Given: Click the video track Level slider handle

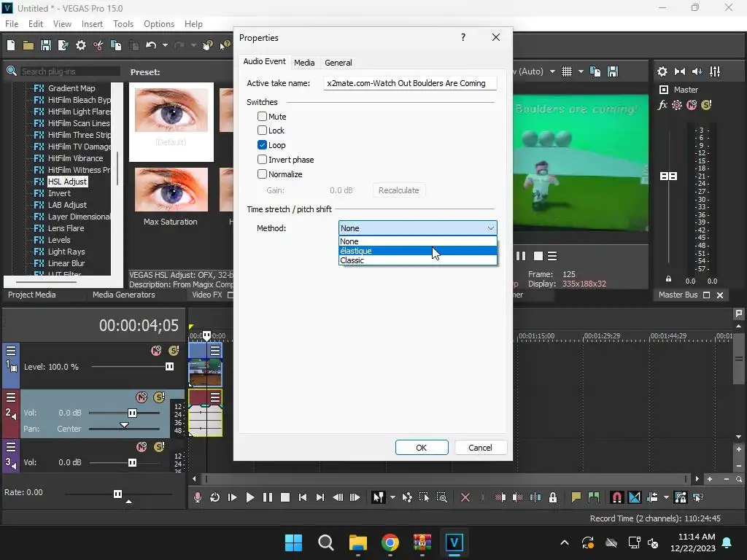Looking at the screenshot, I should (x=169, y=366).
